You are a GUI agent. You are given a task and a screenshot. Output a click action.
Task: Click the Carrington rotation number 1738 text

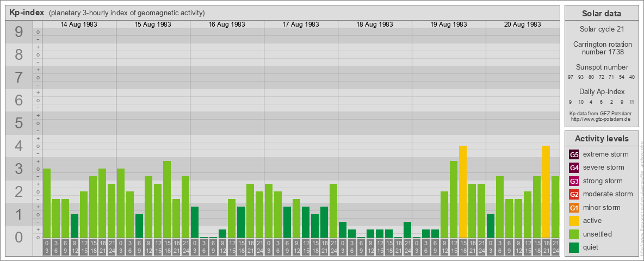[x=603, y=48]
